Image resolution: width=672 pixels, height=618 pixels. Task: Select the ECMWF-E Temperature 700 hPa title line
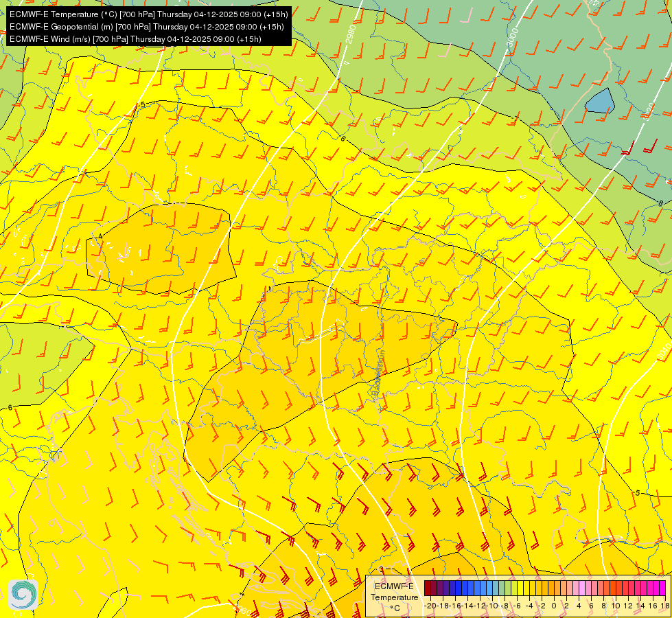(149, 14)
